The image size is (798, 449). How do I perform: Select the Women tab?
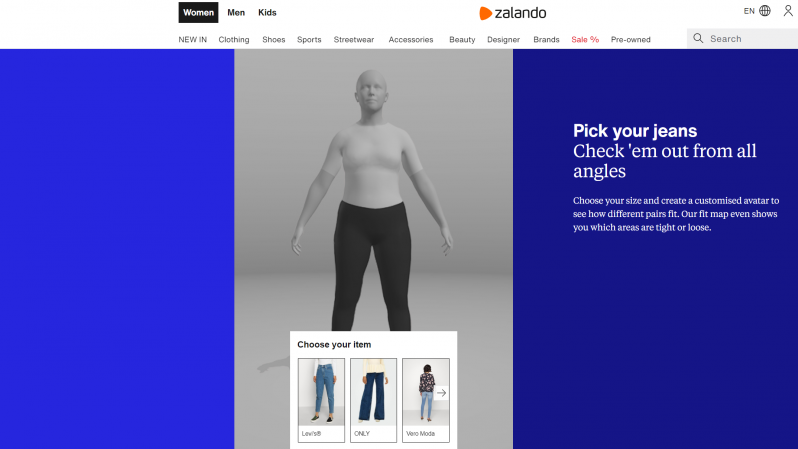pos(198,13)
